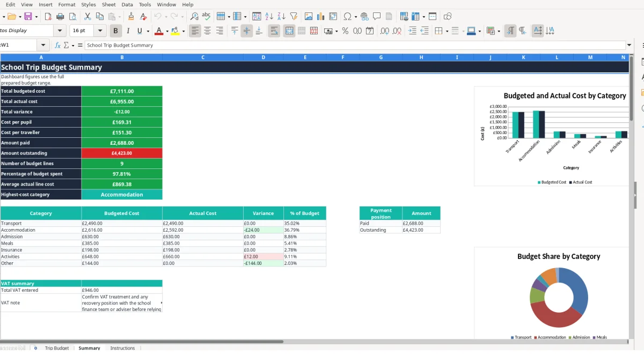Delete a decimal place
The height and width of the screenshot is (362, 644).
coord(397,31)
